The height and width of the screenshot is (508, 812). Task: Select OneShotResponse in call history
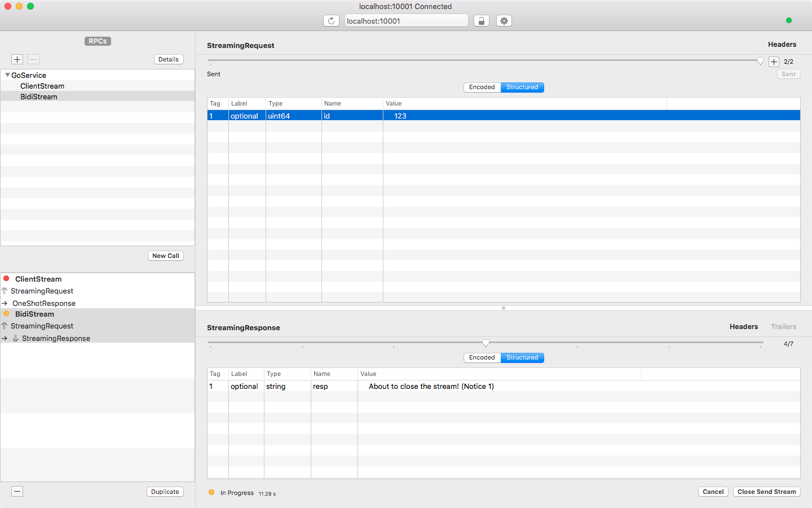(44, 304)
